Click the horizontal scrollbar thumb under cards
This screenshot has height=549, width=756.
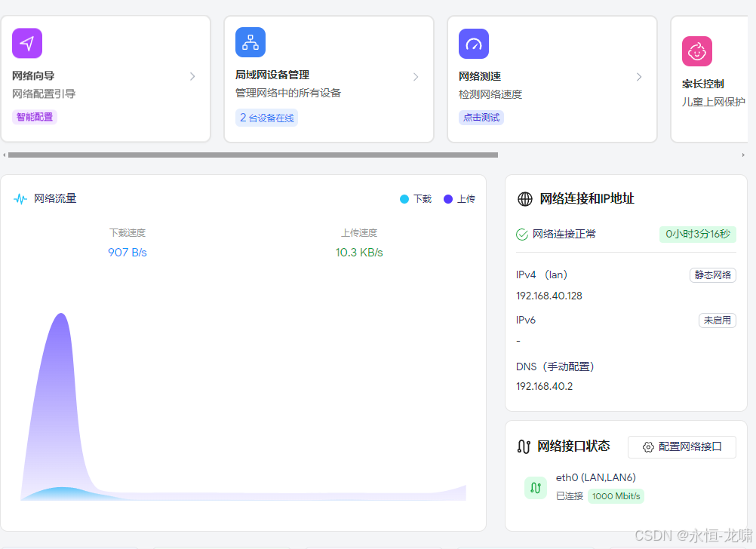(253, 155)
